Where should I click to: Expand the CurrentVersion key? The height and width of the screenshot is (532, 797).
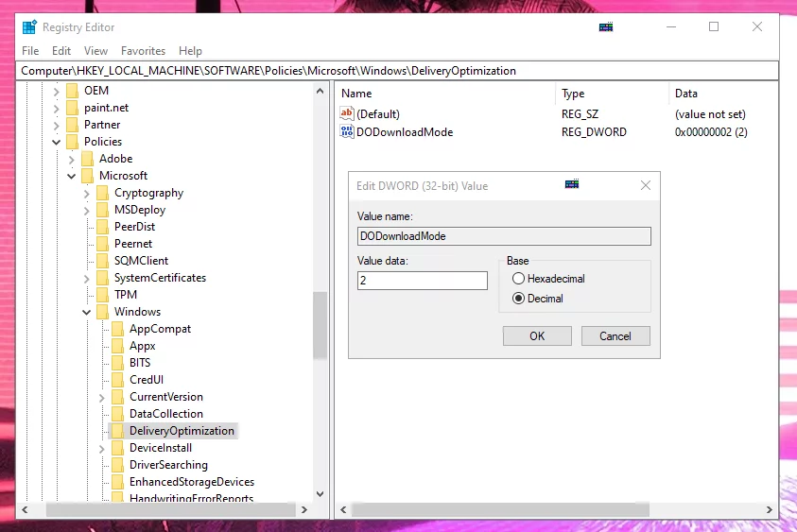(x=102, y=398)
